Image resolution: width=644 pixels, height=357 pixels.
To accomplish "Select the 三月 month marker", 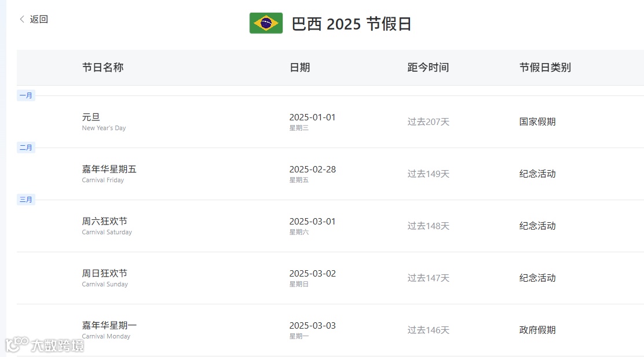I will point(26,200).
